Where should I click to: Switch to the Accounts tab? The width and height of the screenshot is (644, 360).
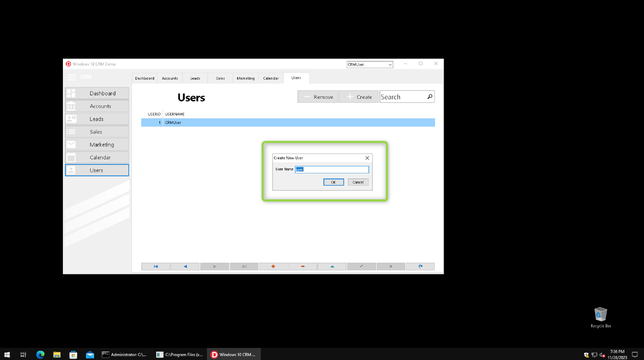(170, 78)
